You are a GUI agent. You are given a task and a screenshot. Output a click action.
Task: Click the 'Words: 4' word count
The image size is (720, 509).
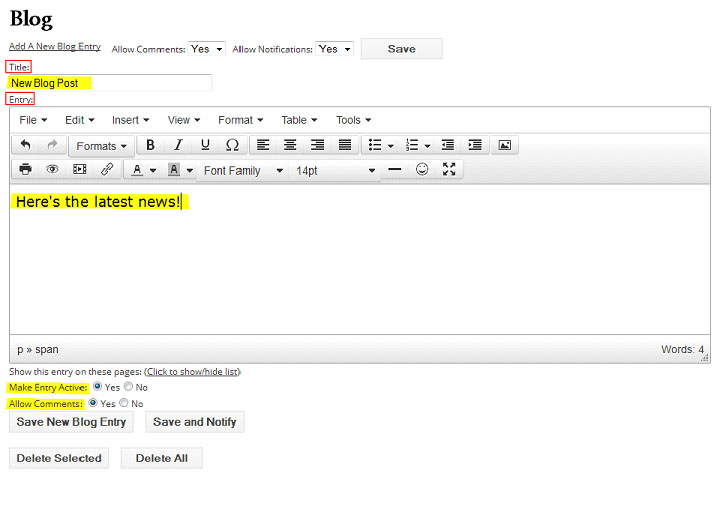[x=682, y=349]
